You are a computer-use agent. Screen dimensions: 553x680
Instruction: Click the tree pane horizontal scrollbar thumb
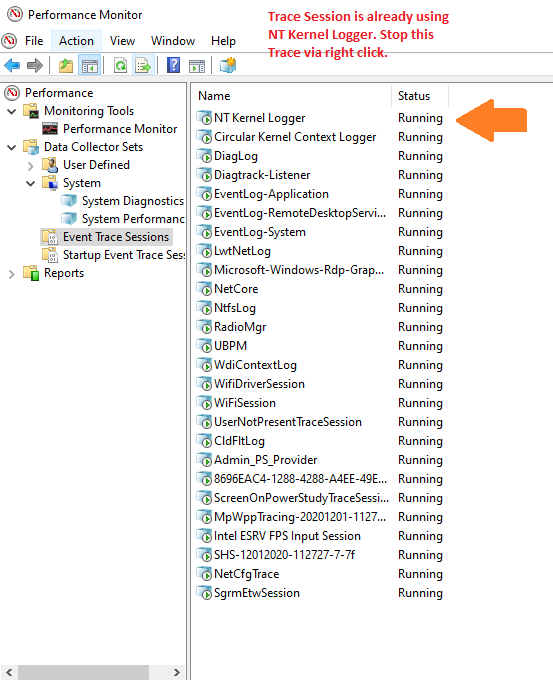tap(83, 672)
